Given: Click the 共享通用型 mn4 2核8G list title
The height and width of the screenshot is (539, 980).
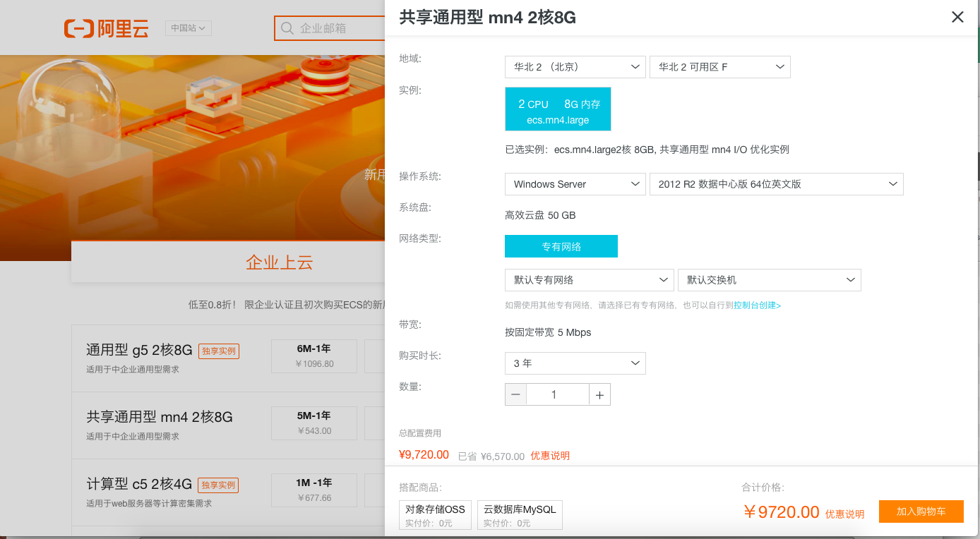Looking at the screenshot, I should point(160,417).
